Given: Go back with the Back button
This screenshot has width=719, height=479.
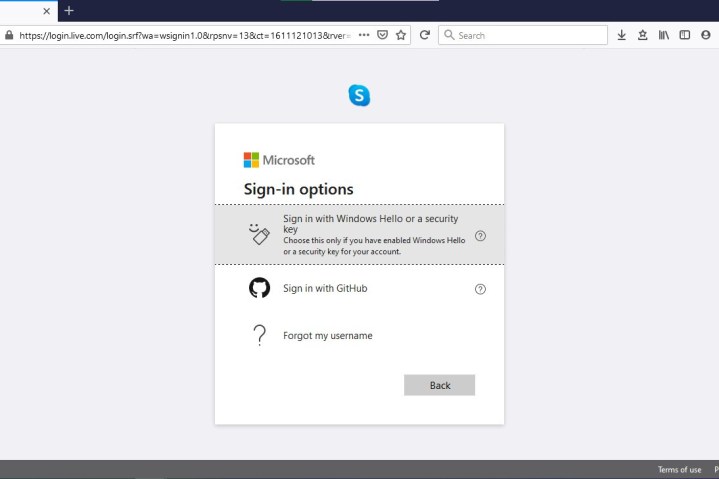Looking at the screenshot, I should (439, 385).
